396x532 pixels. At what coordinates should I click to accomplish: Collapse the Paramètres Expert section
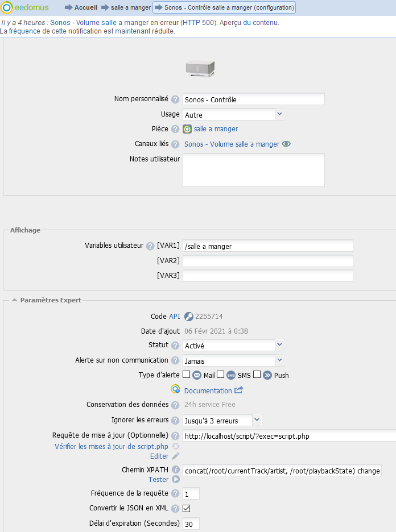click(x=14, y=300)
